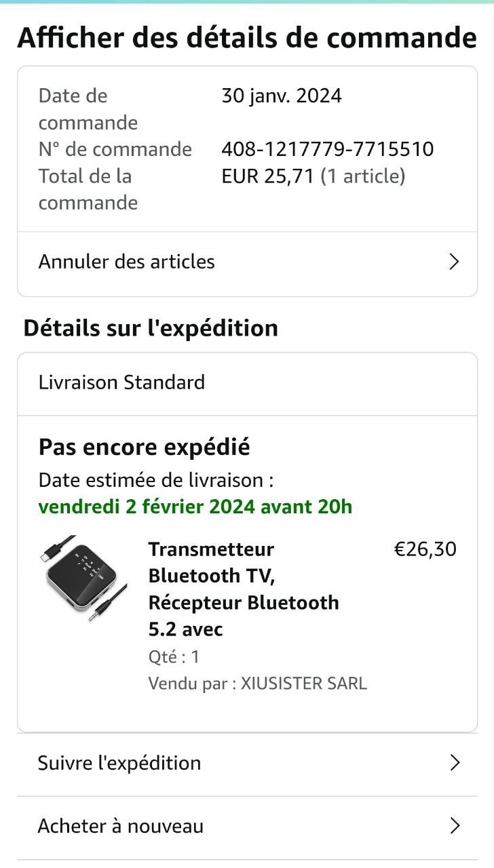Tap the Pas encore expédié status

tap(145, 447)
